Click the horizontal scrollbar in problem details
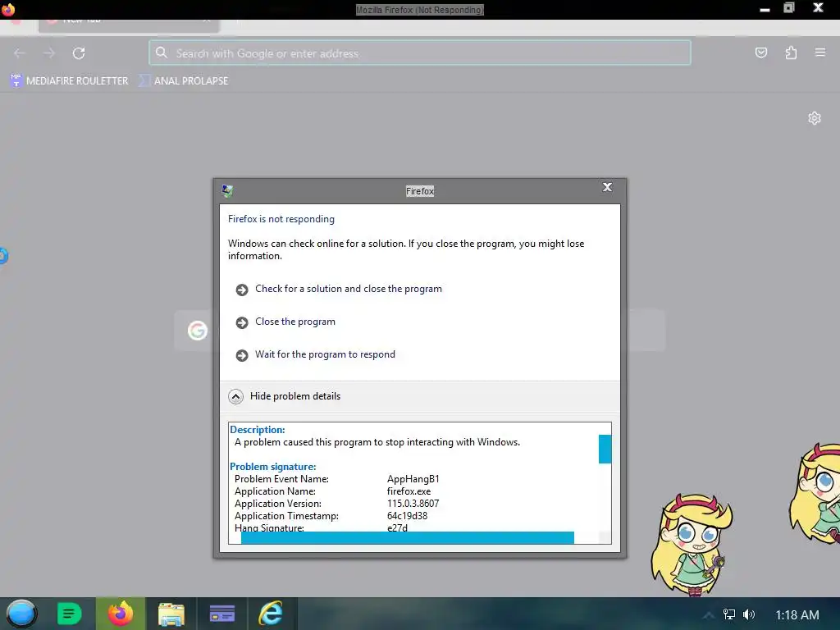 click(407, 538)
